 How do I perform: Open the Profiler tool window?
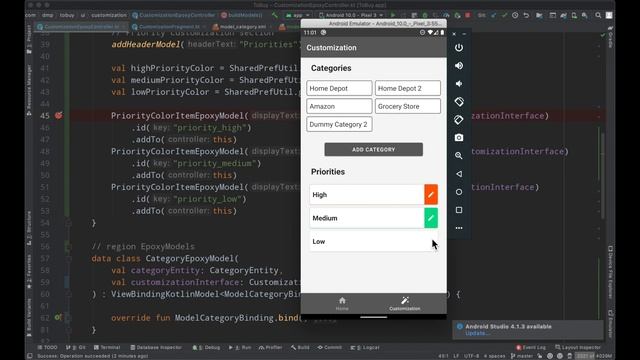click(271, 347)
